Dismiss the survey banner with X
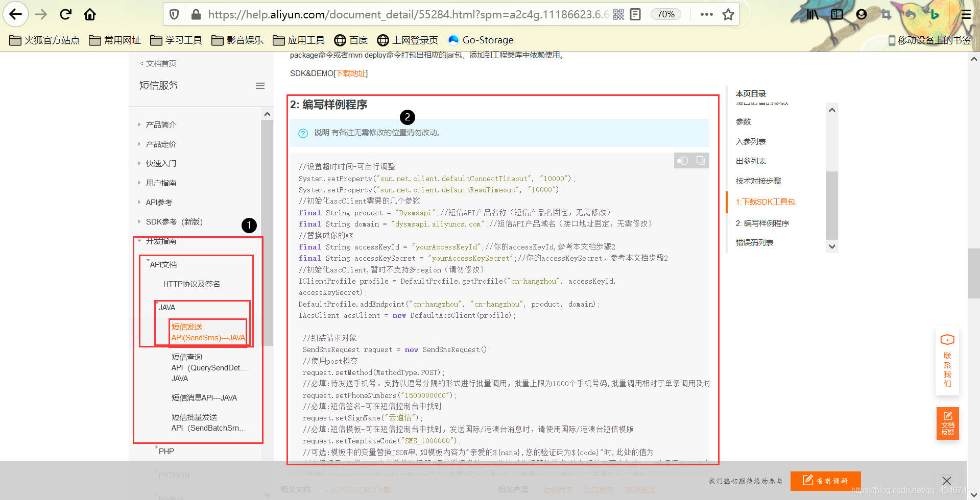This screenshot has width=980, height=500. 946,481
